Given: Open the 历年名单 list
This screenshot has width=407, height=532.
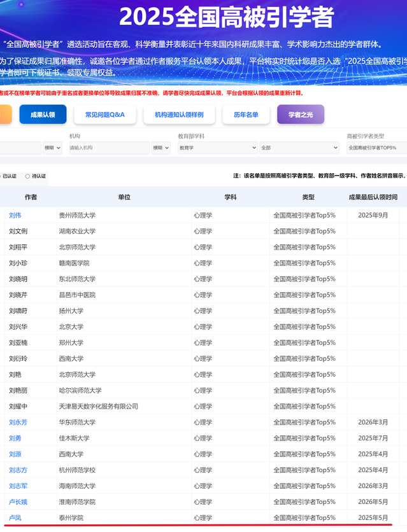Looking at the screenshot, I should (x=246, y=115).
